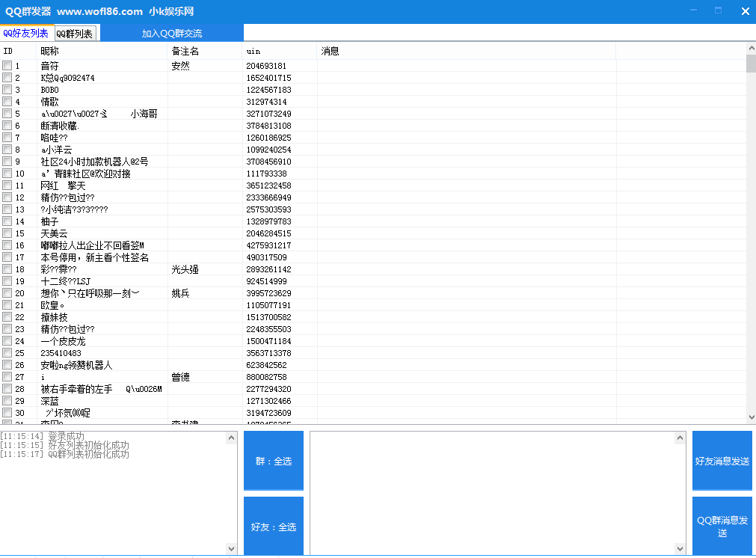The height and width of the screenshot is (558, 756).
Task: Click uin cell 3651232458
Action: (268, 186)
